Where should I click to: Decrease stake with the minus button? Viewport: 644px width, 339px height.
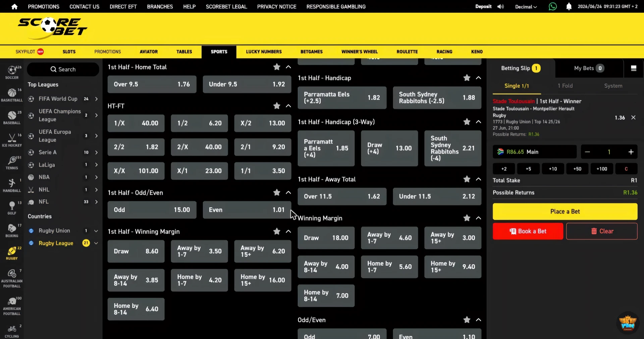click(587, 152)
